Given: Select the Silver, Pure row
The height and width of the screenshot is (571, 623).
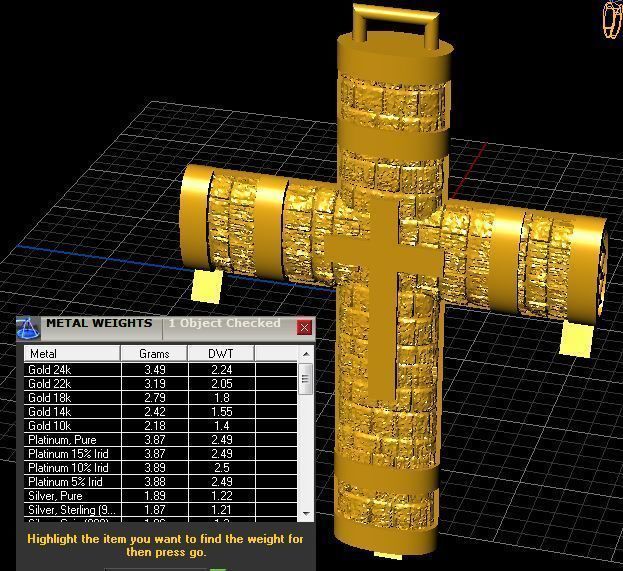Looking at the screenshot, I should point(161,496).
